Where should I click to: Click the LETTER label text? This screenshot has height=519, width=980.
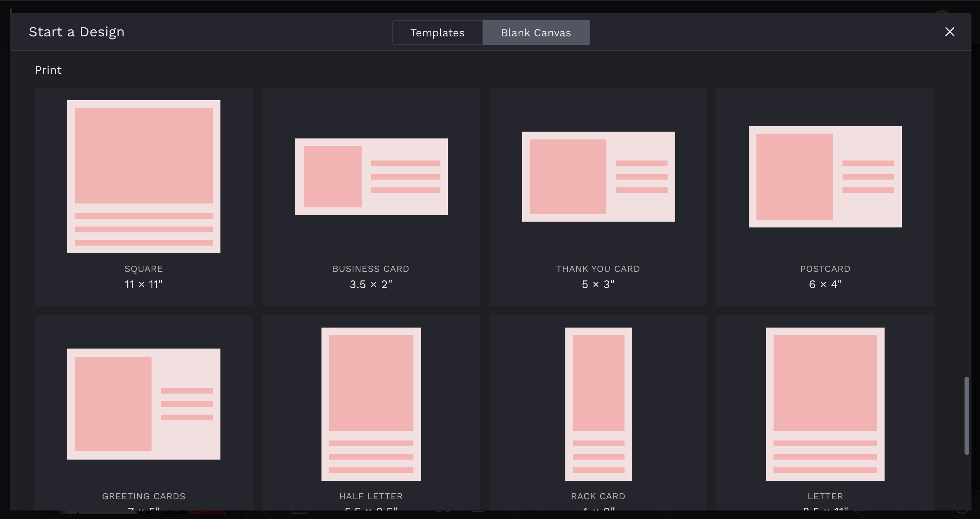[825, 496]
